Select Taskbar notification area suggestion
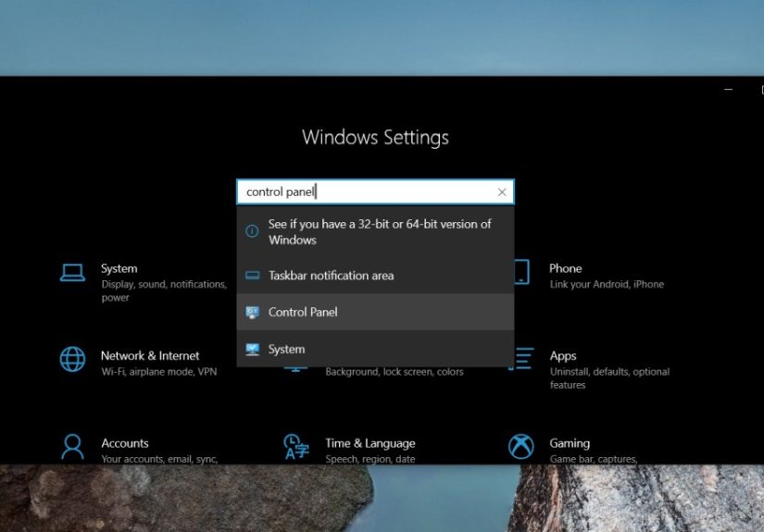The width and height of the screenshot is (764, 532). coord(375,276)
